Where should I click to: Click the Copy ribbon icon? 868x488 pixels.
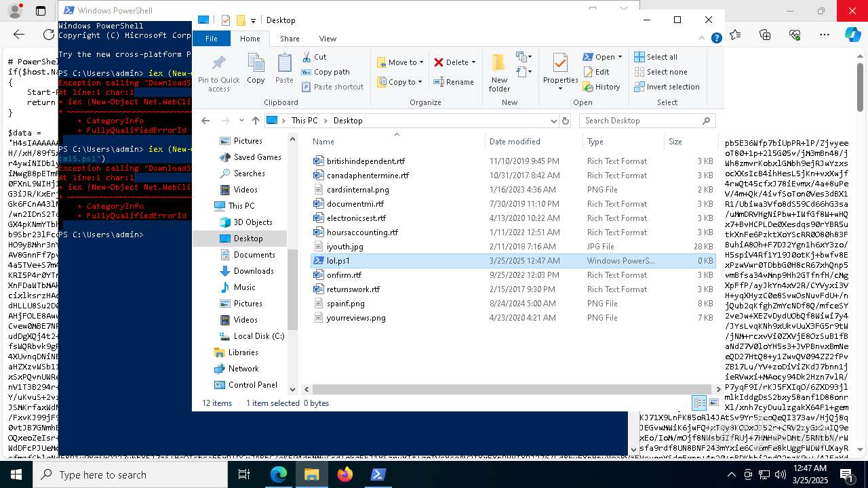click(x=256, y=64)
